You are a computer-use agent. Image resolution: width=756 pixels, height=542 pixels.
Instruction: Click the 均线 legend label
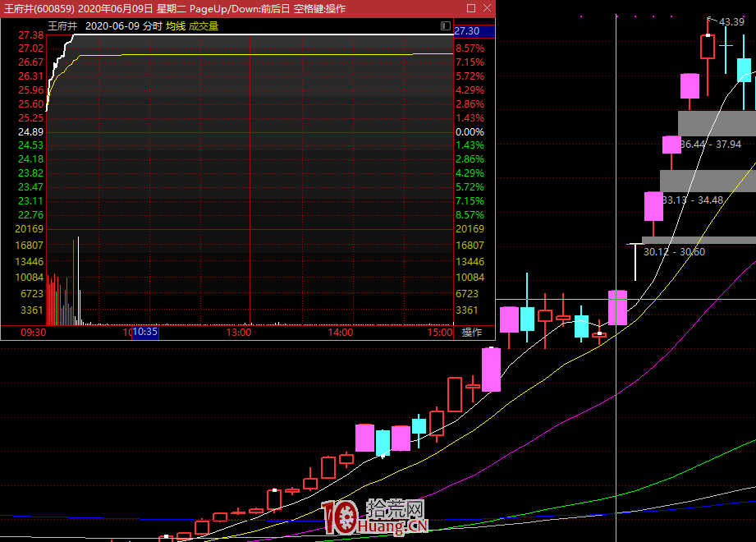coord(176,26)
